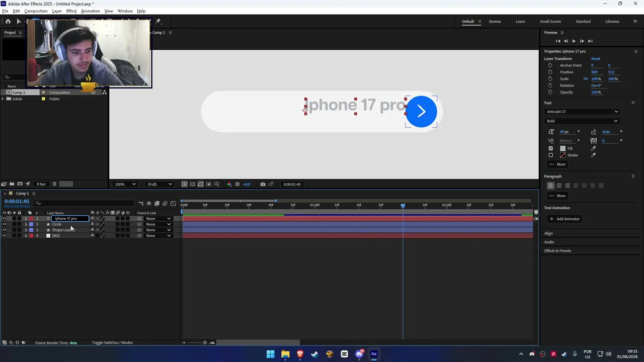Screen dimensions: 644x362
Task: Switch to the Libraries workspace
Action: [612, 22]
